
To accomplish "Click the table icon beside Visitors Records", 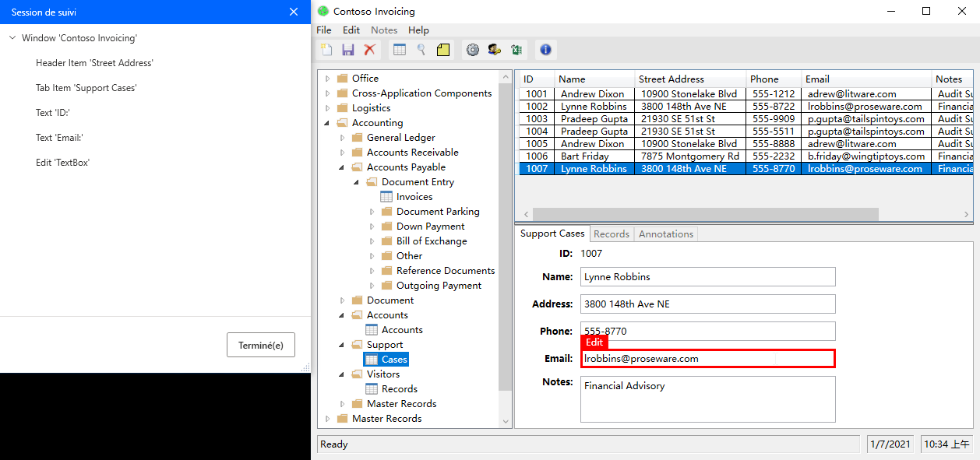I will click(x=372, y=389).
